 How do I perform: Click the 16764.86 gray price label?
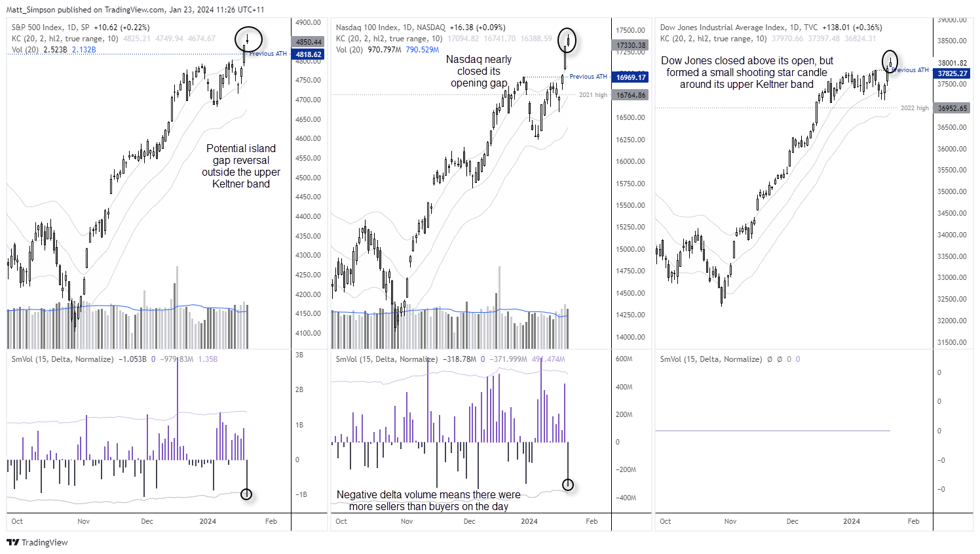click(x=631, y=95)
